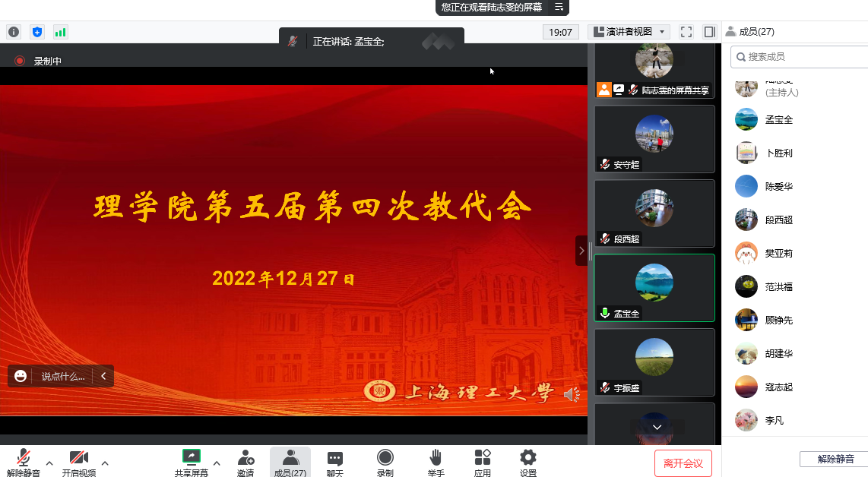The width and height of the screenshot is (868, 477).
Task: Show more participant videos below
Action: point(657,427)
